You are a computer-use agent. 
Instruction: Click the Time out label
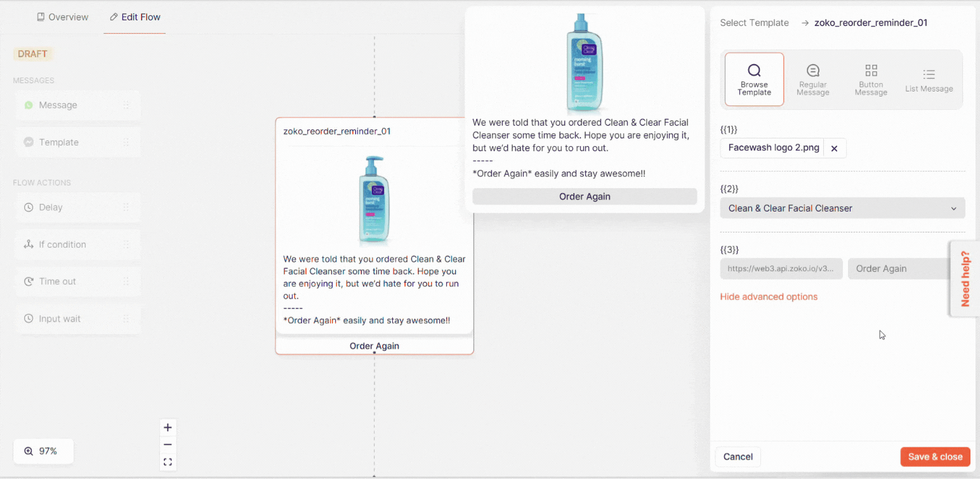coord(57,281)
